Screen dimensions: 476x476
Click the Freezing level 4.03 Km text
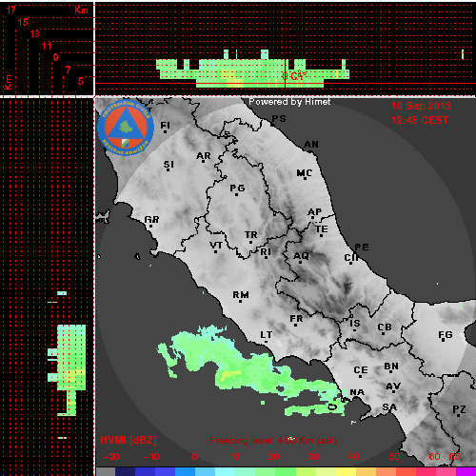tap(273, 441)
